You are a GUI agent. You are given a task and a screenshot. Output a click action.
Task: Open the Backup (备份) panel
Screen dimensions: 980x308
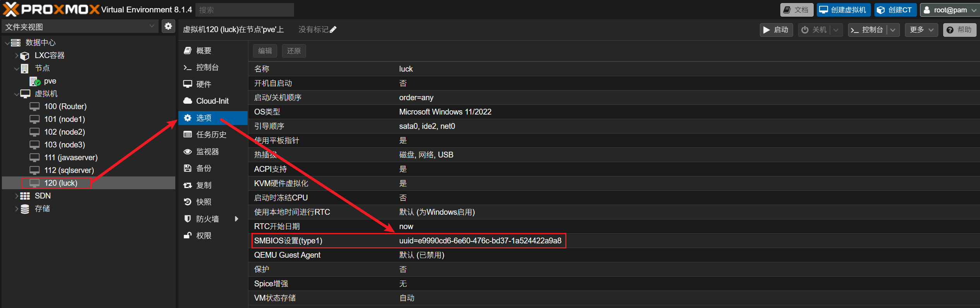tap(204, 168)
